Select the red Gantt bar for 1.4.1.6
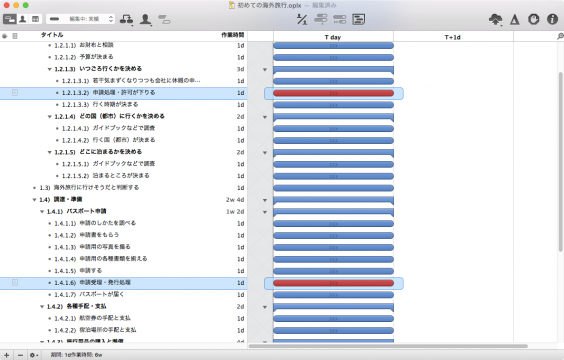 (x=333, y=283)
